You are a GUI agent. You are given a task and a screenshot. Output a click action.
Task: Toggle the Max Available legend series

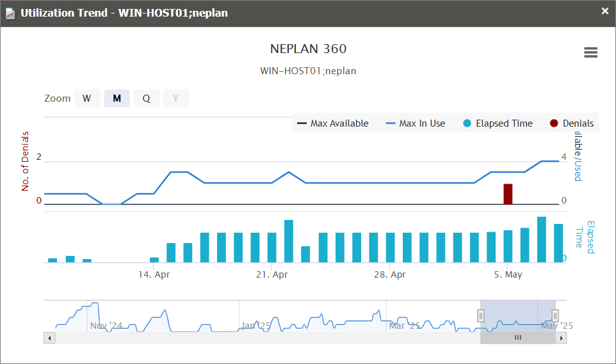click(x=332, y=123)
